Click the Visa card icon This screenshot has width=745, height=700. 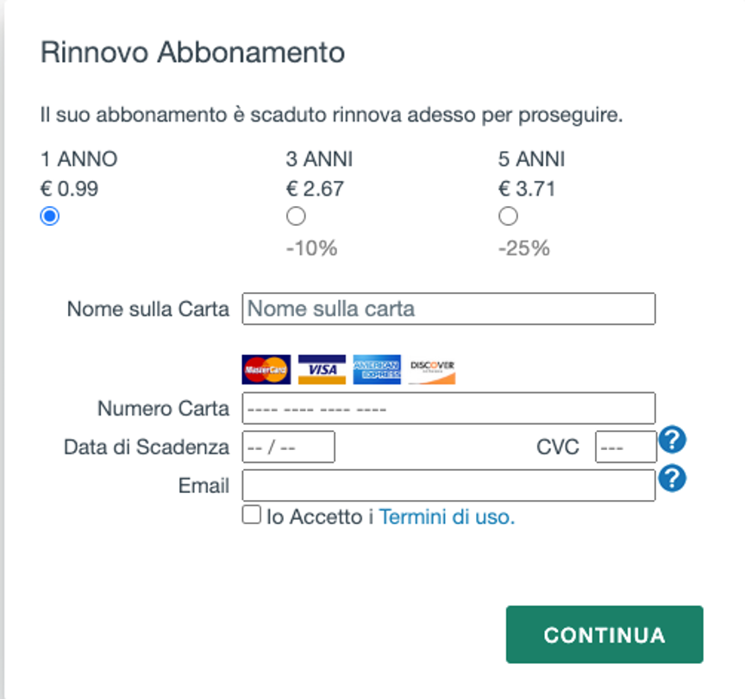point(322,369)
